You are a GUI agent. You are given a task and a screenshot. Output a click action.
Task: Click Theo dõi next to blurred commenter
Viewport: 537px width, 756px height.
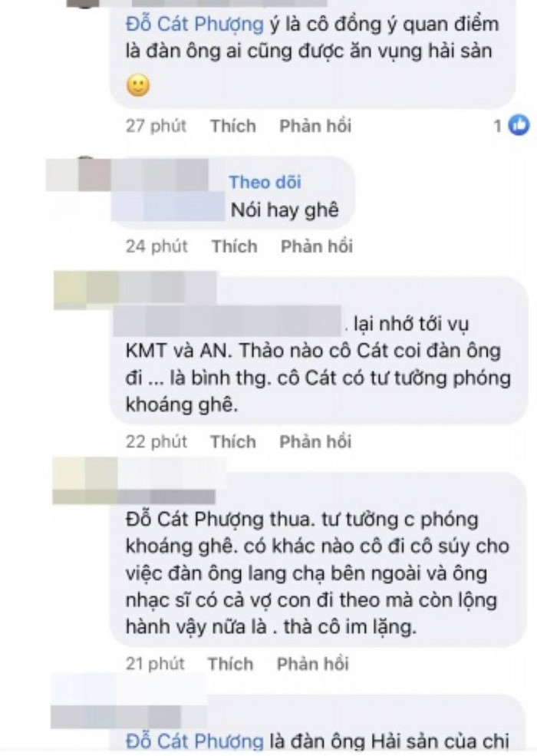click(265, 182)
